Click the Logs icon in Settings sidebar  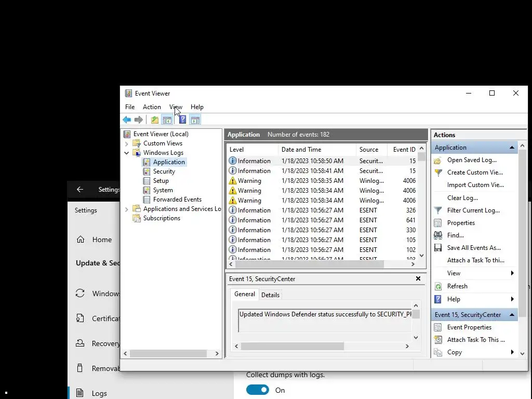pyautogui.click(x=79, y=393)
